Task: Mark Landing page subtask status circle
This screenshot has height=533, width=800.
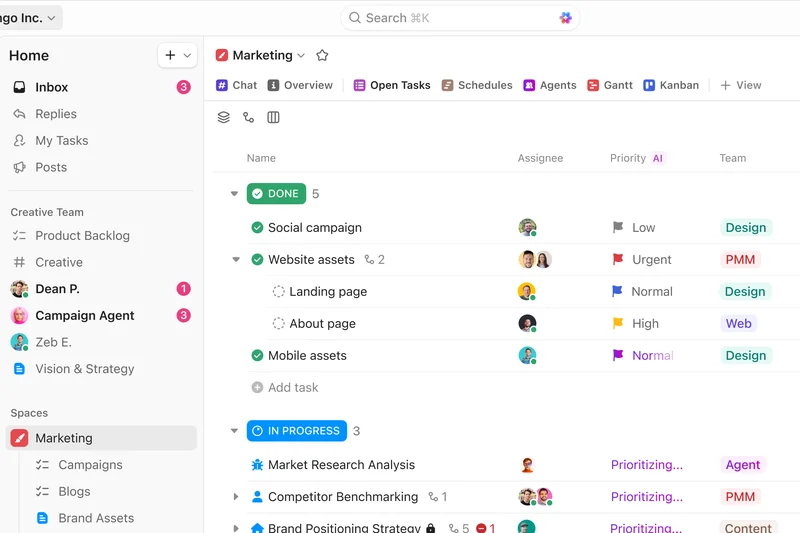Action: (x=279, y=292)
